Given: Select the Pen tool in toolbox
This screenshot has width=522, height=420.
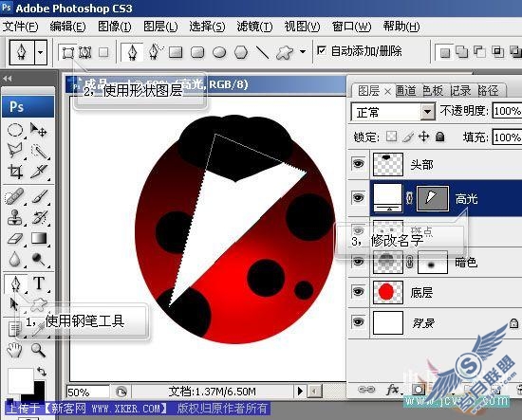Looking at the screenshot, I should pyautogui.click(x=15, y=283).
